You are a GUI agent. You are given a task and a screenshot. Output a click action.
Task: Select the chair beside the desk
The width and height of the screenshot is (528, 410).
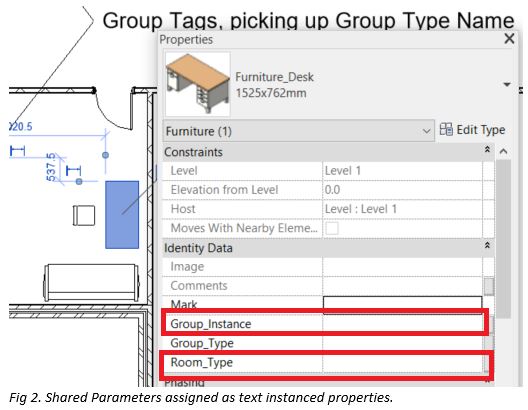pos(84,215)
